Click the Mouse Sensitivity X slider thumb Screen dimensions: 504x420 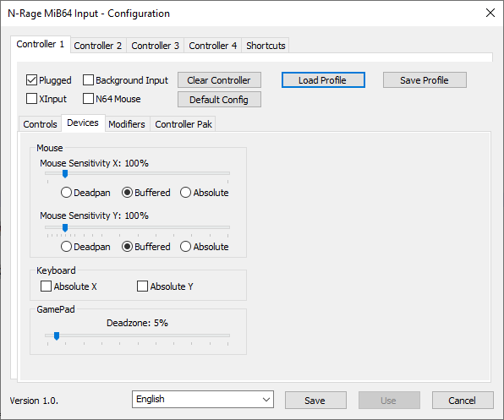pyautogui.click(x=65, y=174)
